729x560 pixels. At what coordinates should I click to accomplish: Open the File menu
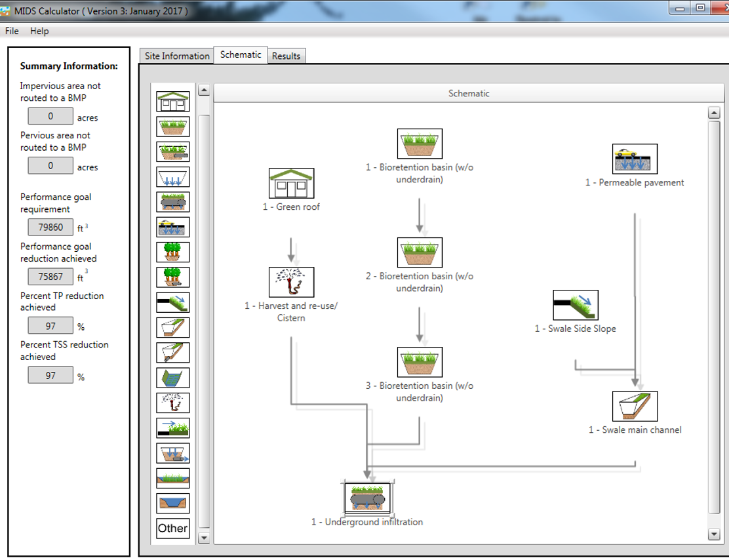(x=12, y=31)
